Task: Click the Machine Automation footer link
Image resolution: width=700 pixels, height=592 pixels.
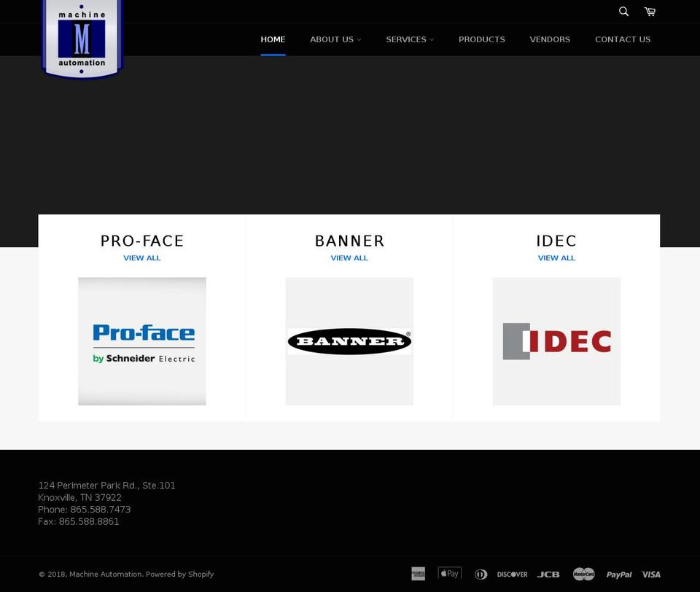Action: (x=105, y=575)
